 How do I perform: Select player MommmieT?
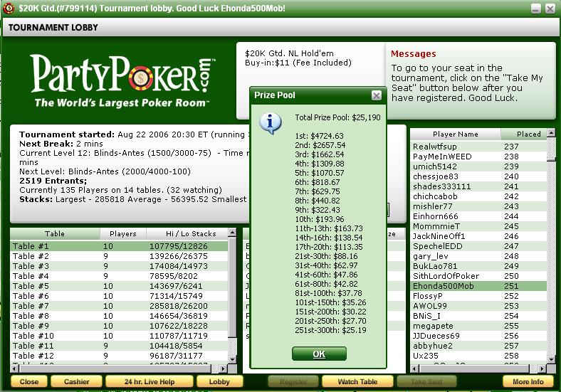[478, 226]
